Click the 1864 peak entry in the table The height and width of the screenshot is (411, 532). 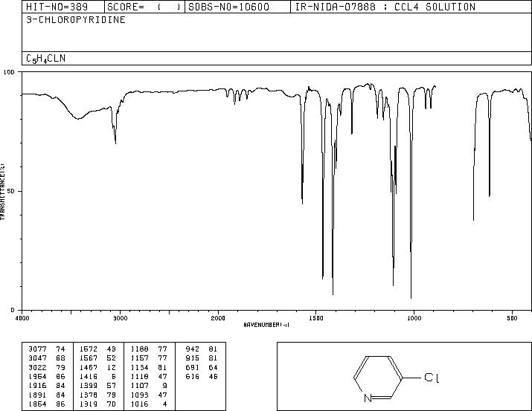(x=47, y=404)
